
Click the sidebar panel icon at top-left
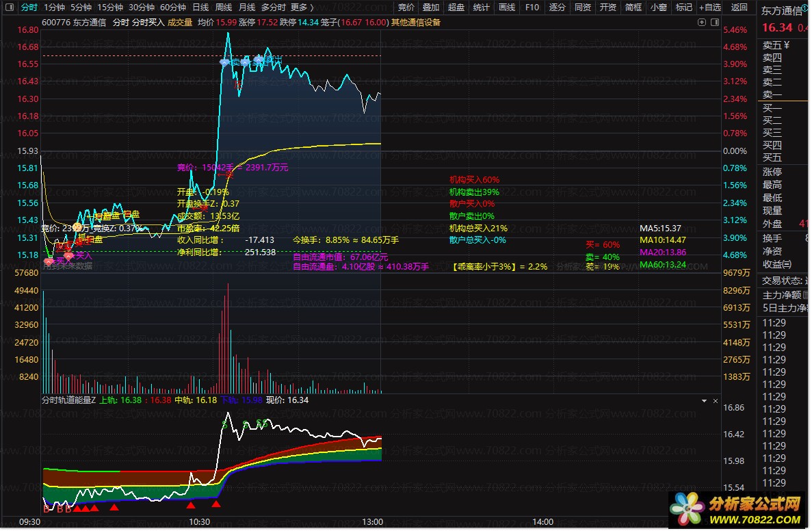tap(8, 8)
